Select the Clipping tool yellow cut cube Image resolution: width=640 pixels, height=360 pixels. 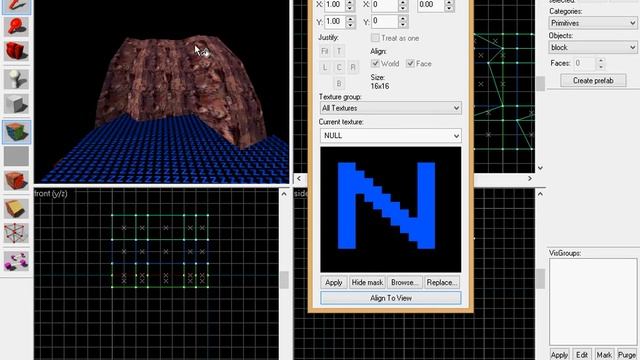point(16,208)
